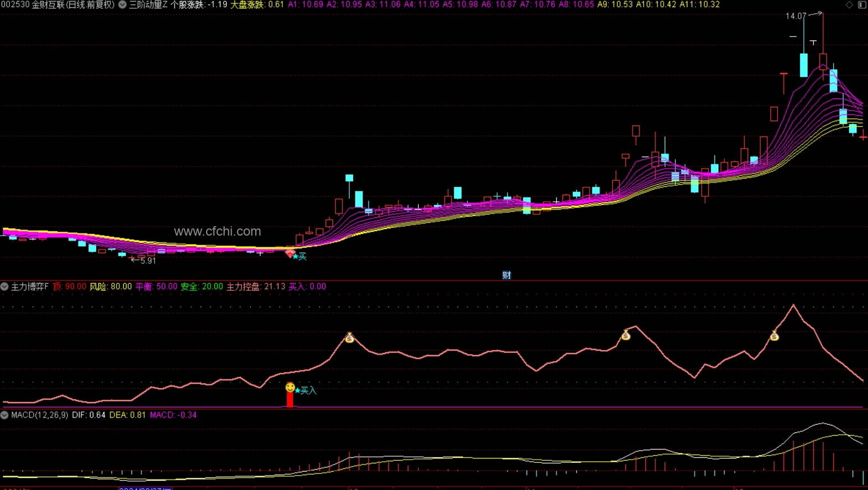The width and height of the screenshot is (868, 490).
Task: Click the 个股涨跌: -1.19 value
Action: click(x=199, y=4)
